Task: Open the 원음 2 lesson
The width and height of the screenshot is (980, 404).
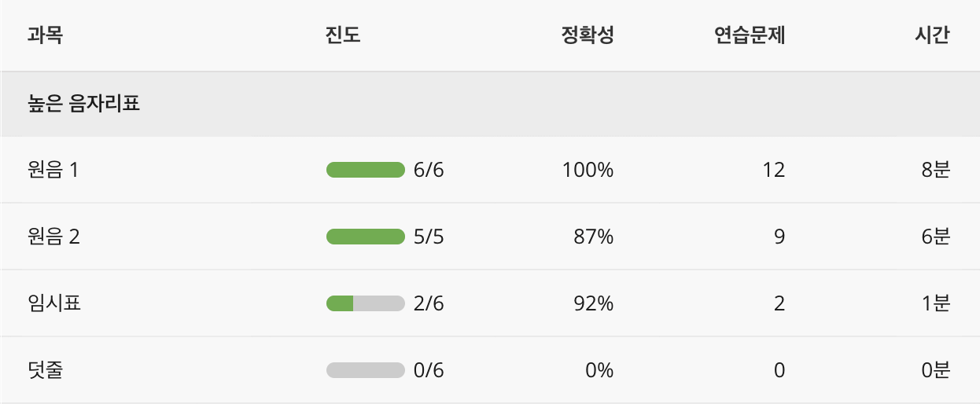Action: click(x=53, y=237)
